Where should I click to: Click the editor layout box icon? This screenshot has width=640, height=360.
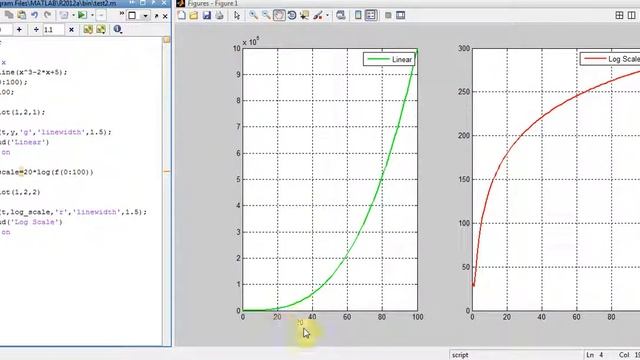(x=132, y=16)
